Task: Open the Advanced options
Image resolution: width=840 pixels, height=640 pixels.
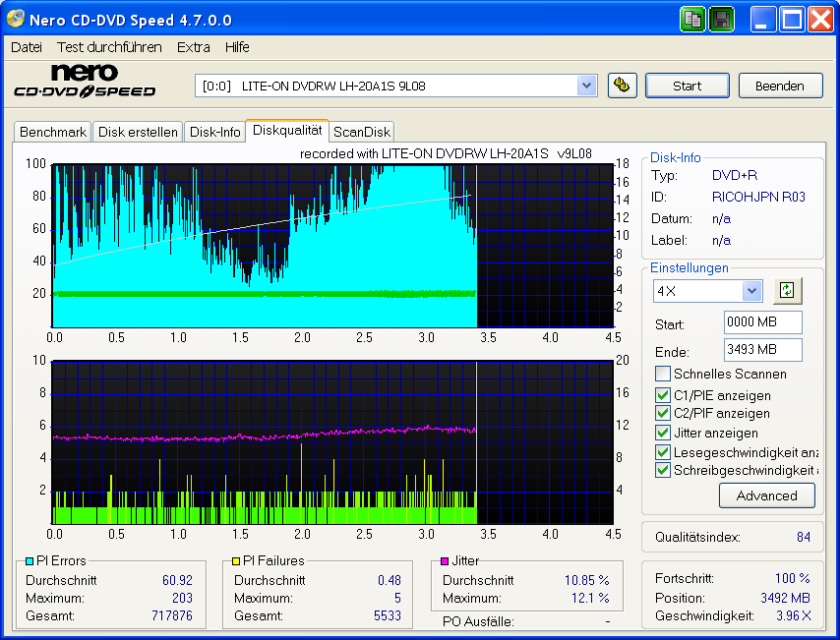Action: coord(766,495)
